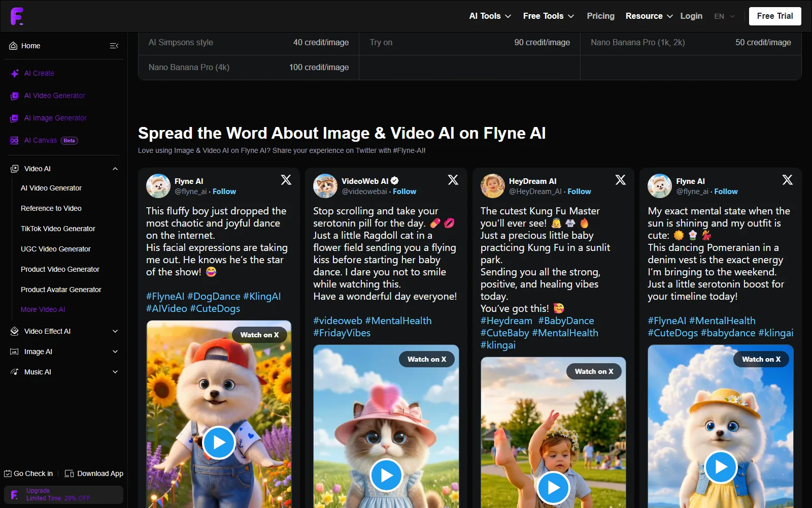Click the #DogDance hashtag
This screenshot has width=812, height=508.
214,296
